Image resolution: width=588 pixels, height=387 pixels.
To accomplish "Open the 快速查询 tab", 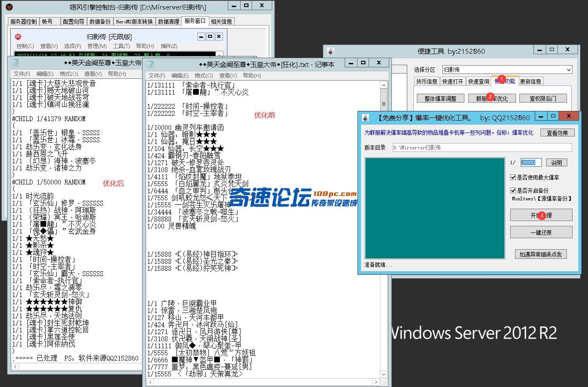I will (478, 81).
